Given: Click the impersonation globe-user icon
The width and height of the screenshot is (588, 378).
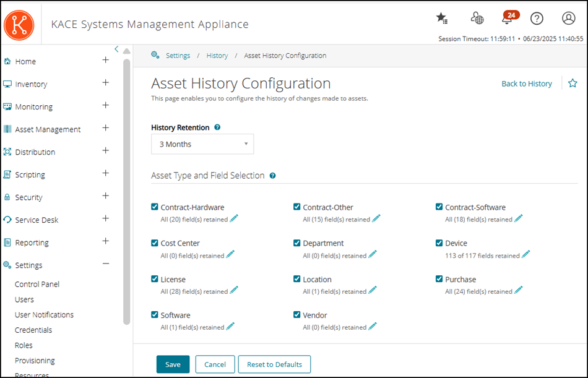Looking at the screenshot, I should tap(477, 19).
